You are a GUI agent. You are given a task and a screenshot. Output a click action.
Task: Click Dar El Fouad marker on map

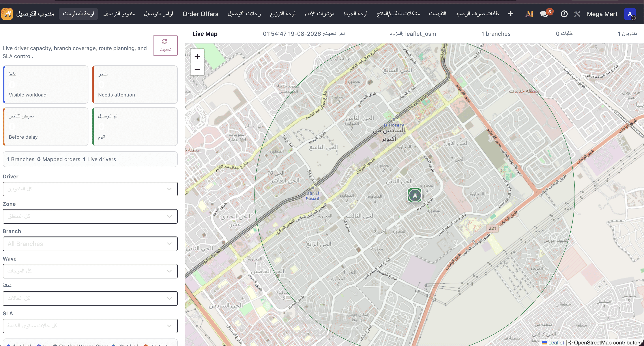(313, 188)
